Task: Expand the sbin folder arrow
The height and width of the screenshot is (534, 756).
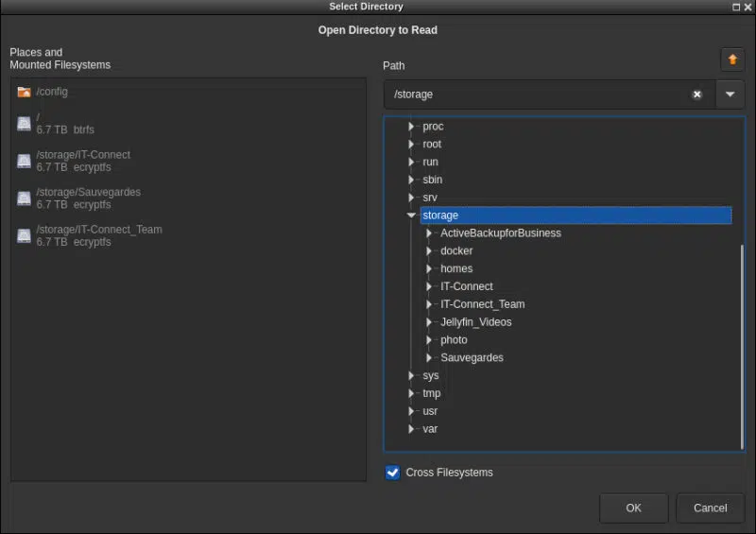Action: 411,180
